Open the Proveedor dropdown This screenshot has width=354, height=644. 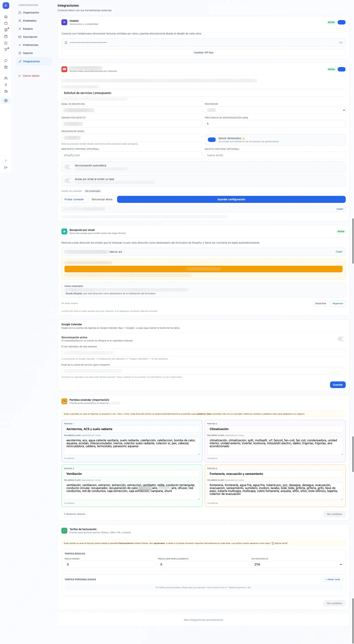tap(275, 110)
